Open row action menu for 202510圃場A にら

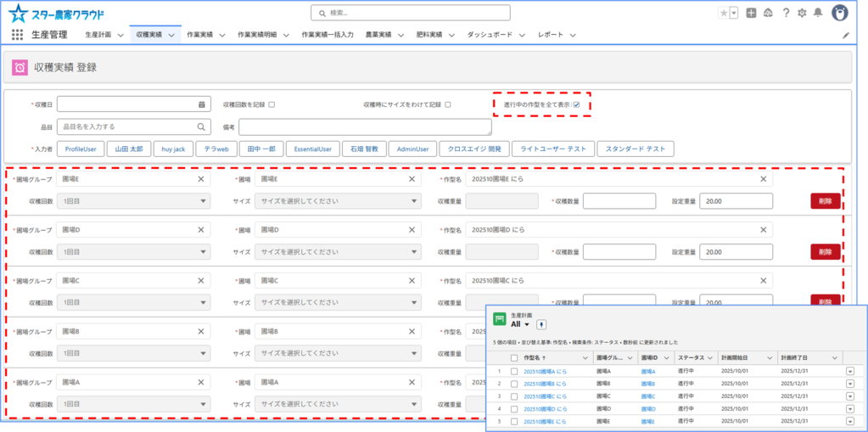coord(850,371)
